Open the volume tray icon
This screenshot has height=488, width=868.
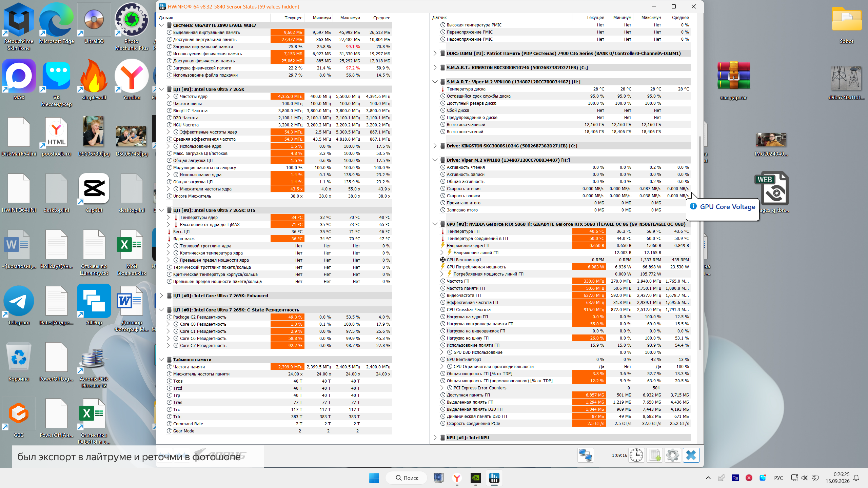805,478
